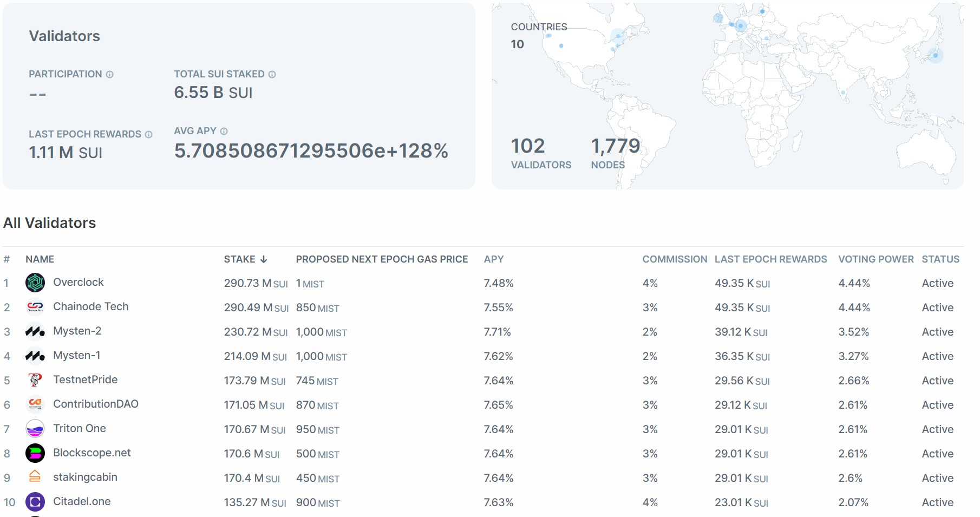Open the ContributionDAO validator link

[x=95, y=404]
